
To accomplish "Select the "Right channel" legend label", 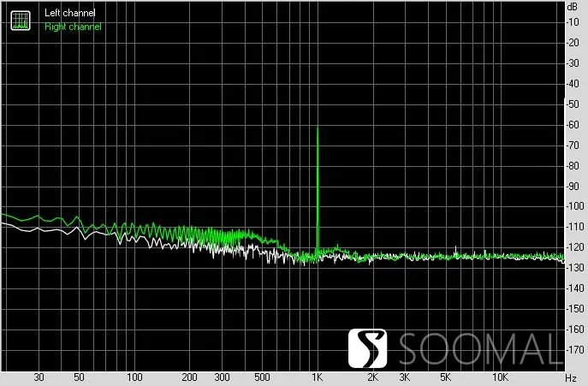I will (x=73, y=27).
